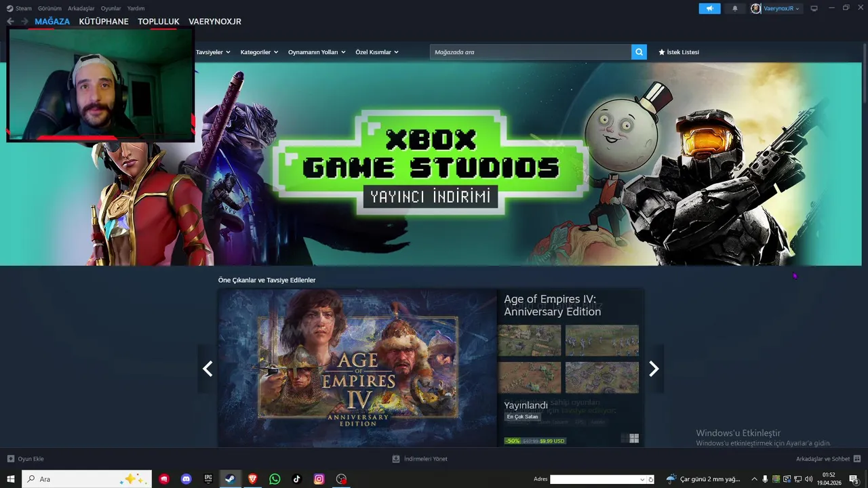Click Age of Empires IV: Anniversary Edition title
This screenshot has width=868, height=488.
pyautogui.click(x=553, y=306)
